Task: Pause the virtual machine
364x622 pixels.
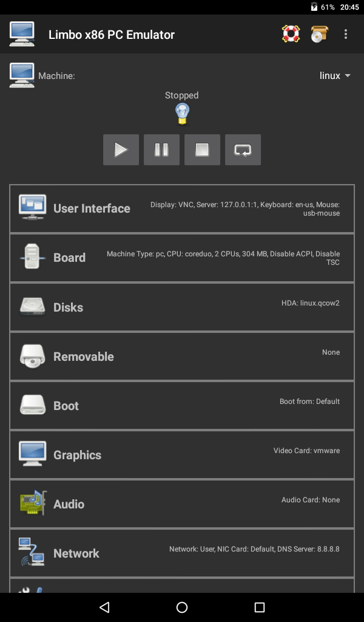Action: tap(161, 149)
